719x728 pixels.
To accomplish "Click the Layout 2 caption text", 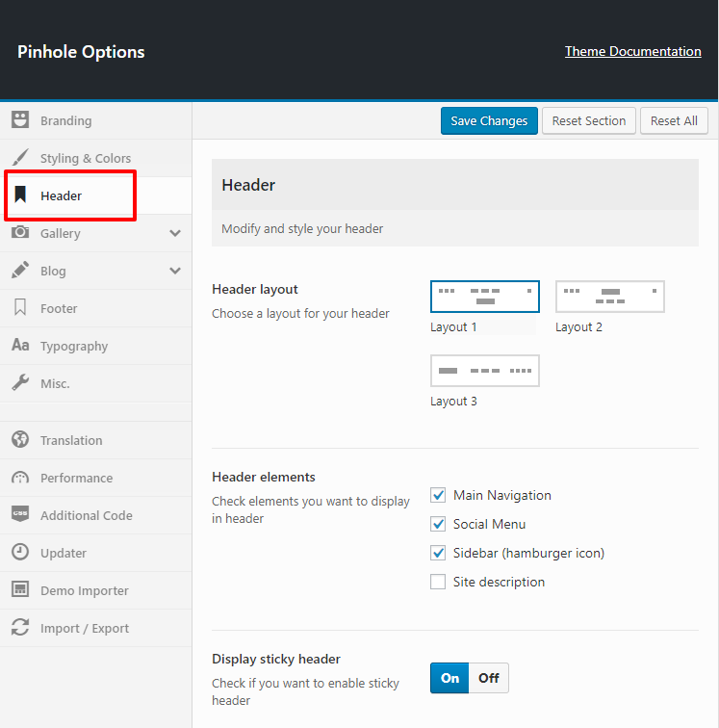I will click(x=578, y=327).
